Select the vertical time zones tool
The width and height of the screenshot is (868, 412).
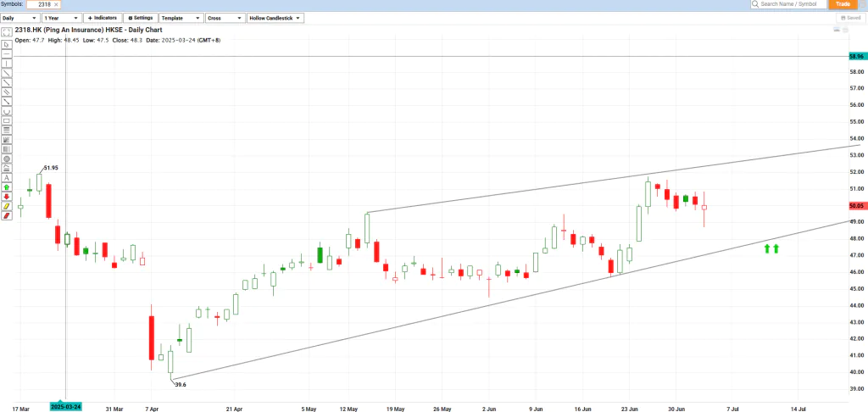7,148
